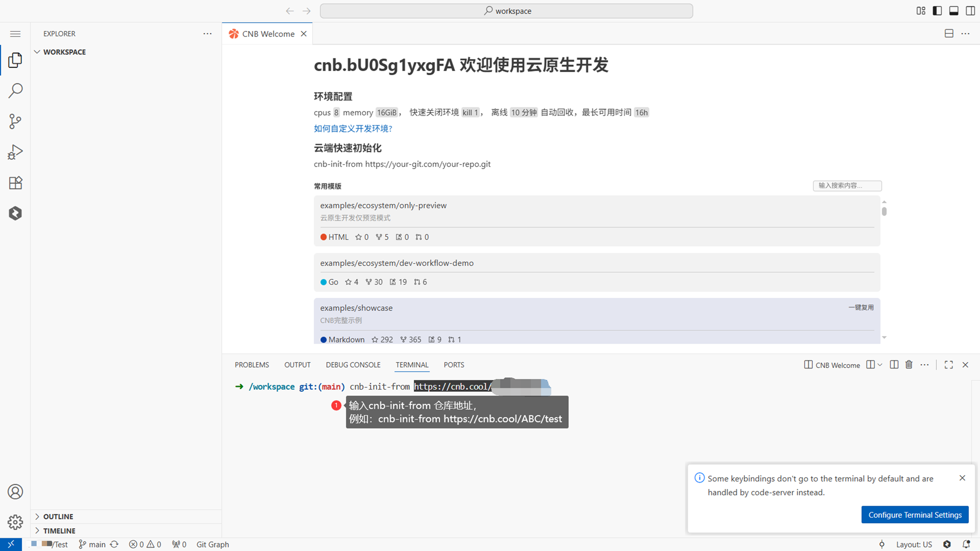Expand the TIMELINE section

pos(37,531)
